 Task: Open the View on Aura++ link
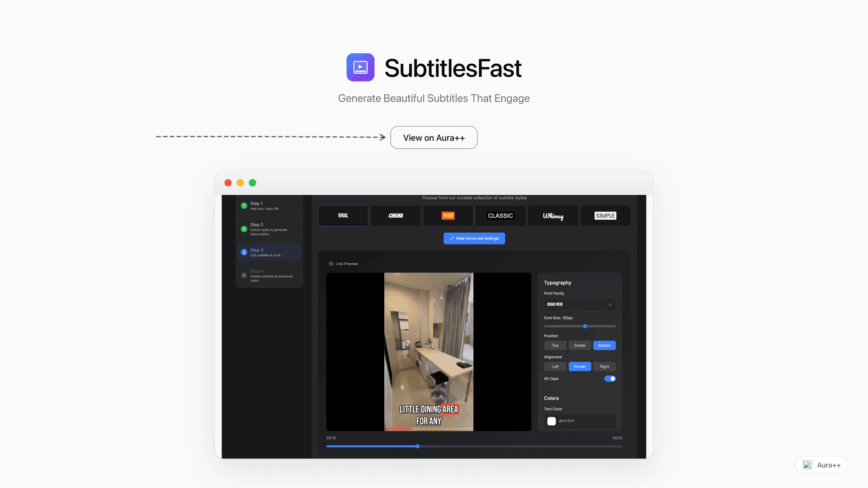(434, 137)
